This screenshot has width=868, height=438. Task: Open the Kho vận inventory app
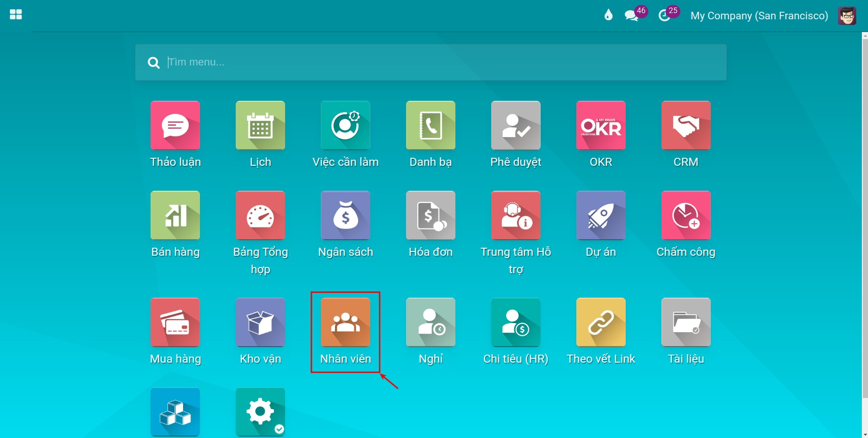coord(260,322)
